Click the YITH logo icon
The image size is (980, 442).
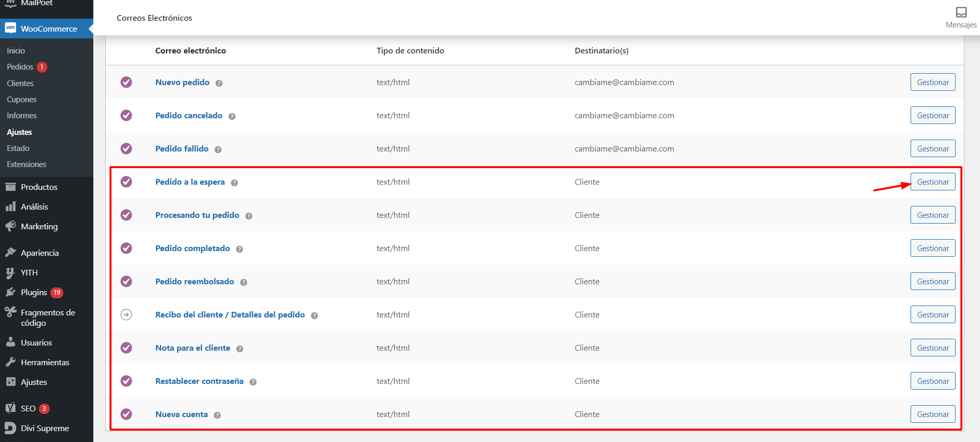click(x=10, y=272)
